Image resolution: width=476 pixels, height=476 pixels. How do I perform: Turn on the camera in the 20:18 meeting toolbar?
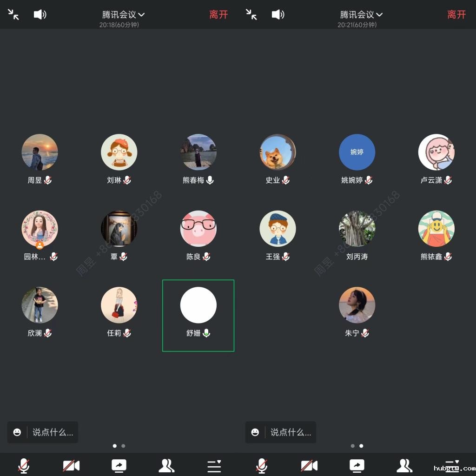point(71,465)
